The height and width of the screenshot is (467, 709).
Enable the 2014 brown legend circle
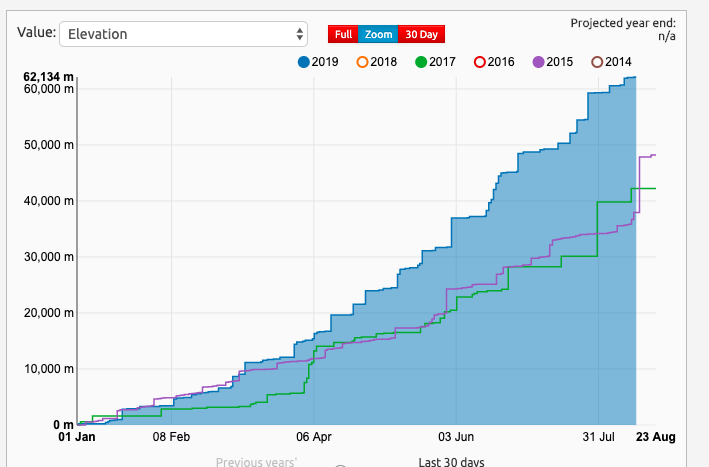pyautogui.click(x=597, y=62)
